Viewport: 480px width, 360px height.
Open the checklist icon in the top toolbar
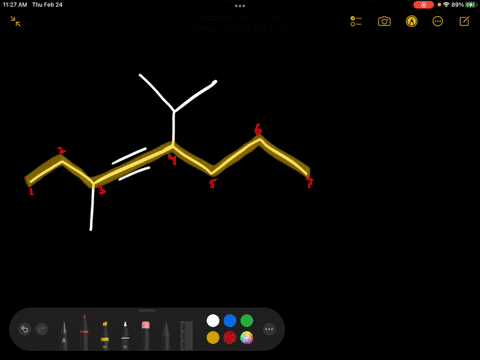[356, 21]
